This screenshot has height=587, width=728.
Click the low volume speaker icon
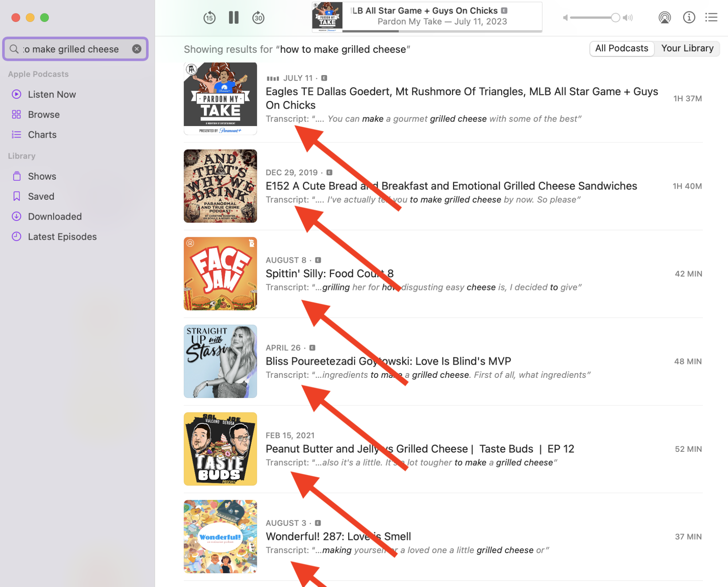[565, 17]
